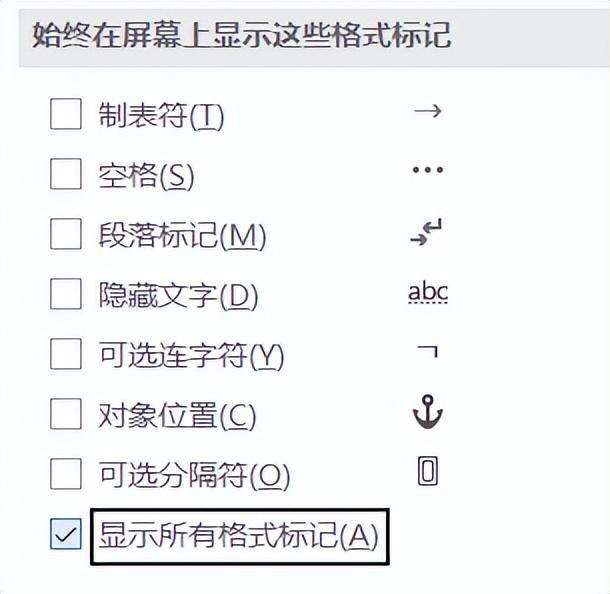Click the dotted-underline abc hidden text icon
The width and height of the screenshot is (610, 594).
[428, 293]
